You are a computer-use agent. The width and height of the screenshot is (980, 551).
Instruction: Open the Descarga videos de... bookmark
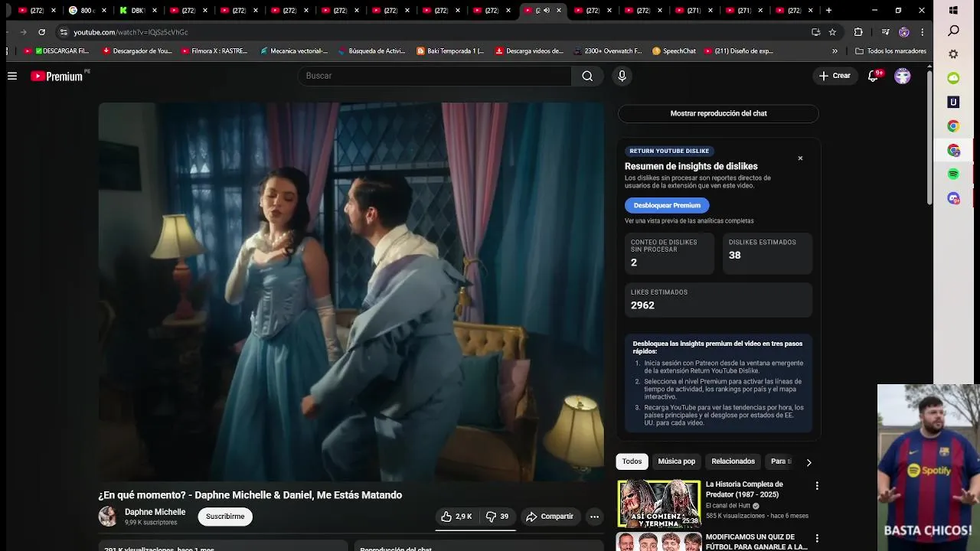tap(529, 51)
